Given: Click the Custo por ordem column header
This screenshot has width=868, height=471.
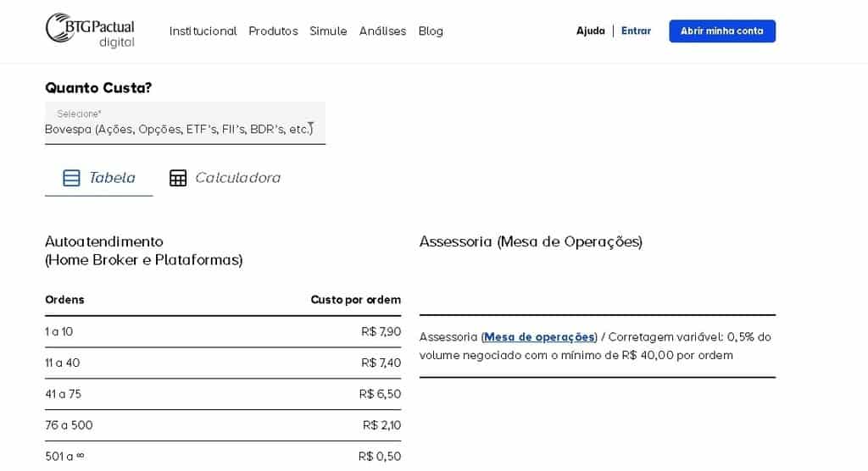Looking at the screenshot, I should tap(355, 299).
